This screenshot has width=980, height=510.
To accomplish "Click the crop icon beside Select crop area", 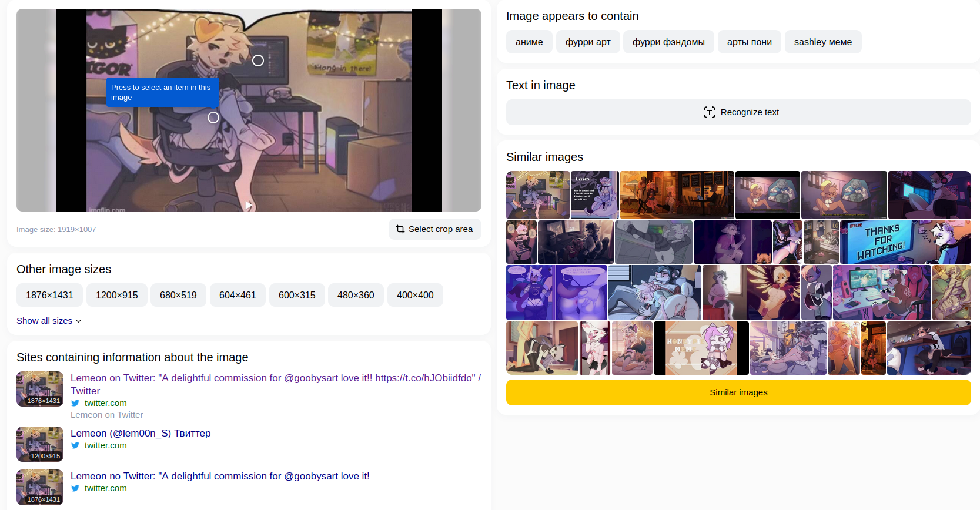I will click(400, 229).
